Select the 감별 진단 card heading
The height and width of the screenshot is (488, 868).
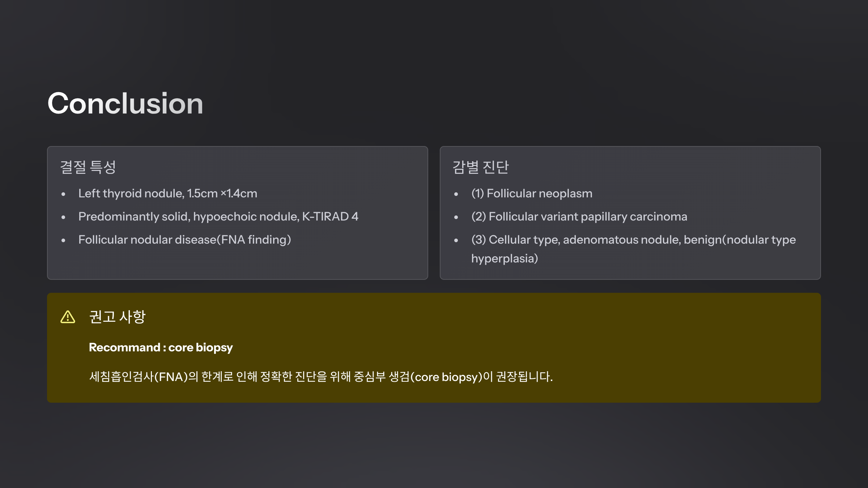click(481, 167)
